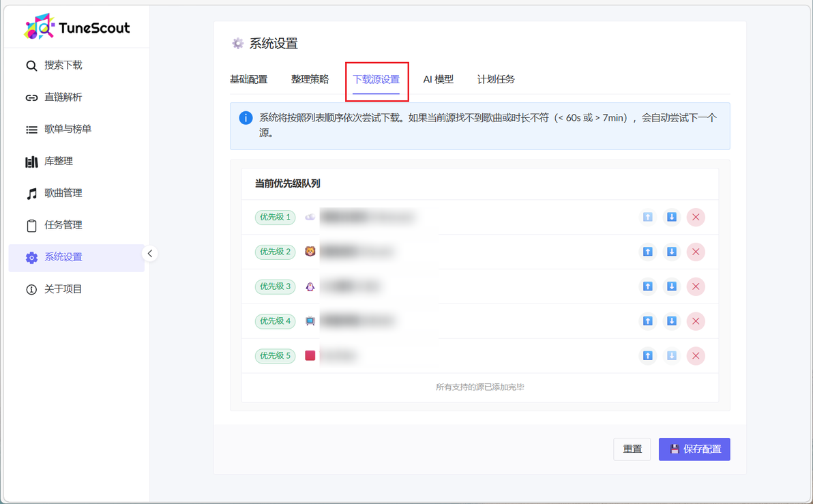Move 优先级 4 source up
Screen dimensions: 813x504
pos(647,321)
